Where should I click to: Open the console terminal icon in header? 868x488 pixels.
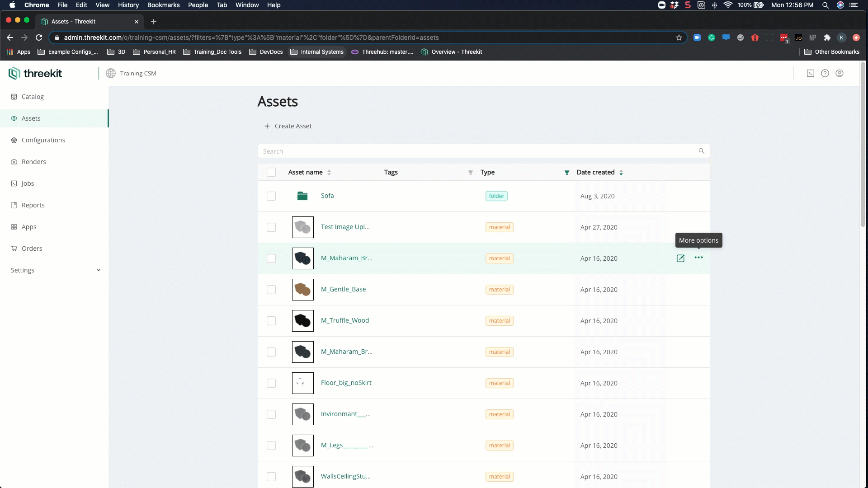point(810,73)
